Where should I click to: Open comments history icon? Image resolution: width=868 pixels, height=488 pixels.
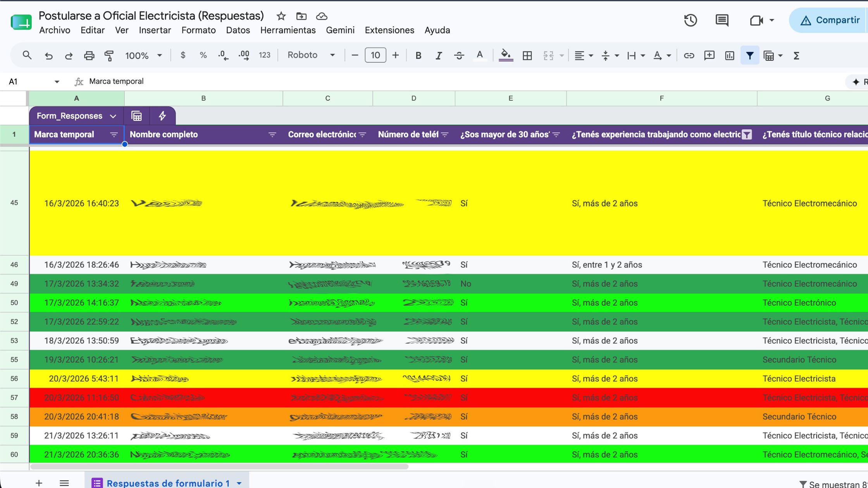pyautogui.click(x=722, y=20)
